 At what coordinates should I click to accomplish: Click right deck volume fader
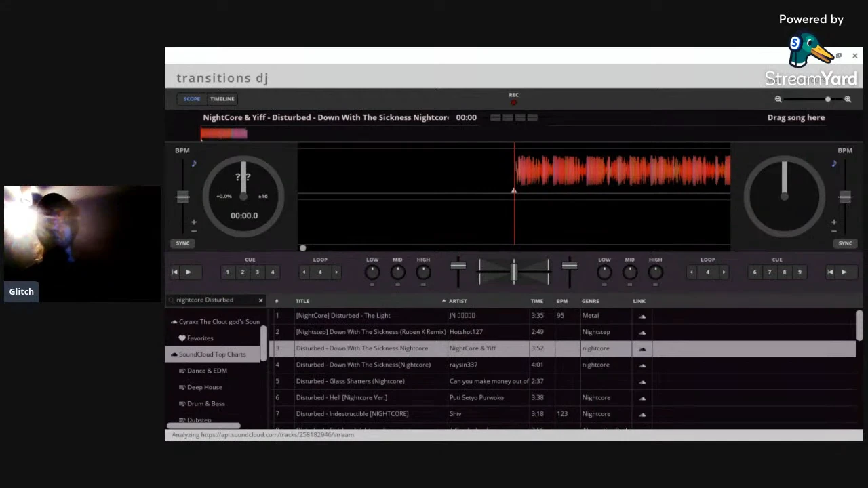[570, 266]
